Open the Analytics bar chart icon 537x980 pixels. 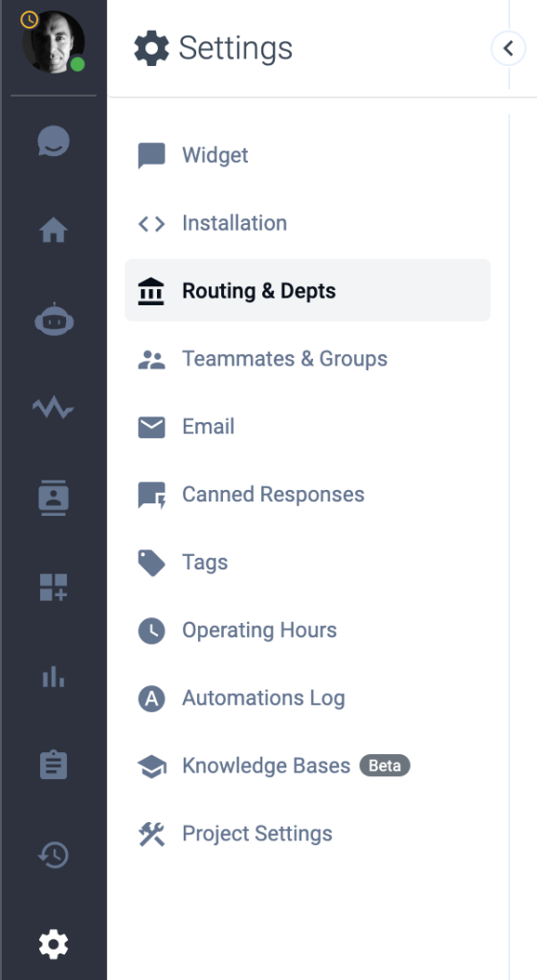(54, 677)
